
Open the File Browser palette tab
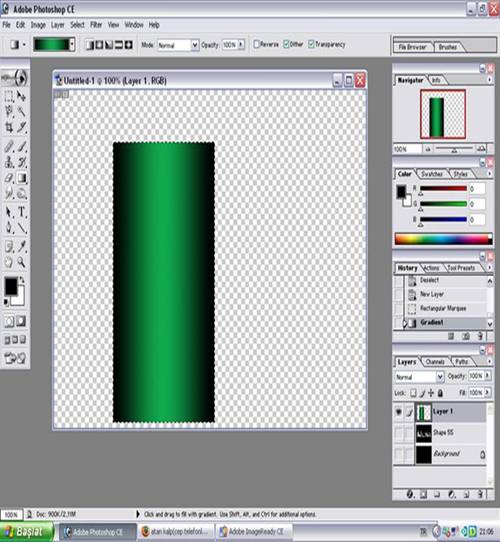[x=412, y=47]
